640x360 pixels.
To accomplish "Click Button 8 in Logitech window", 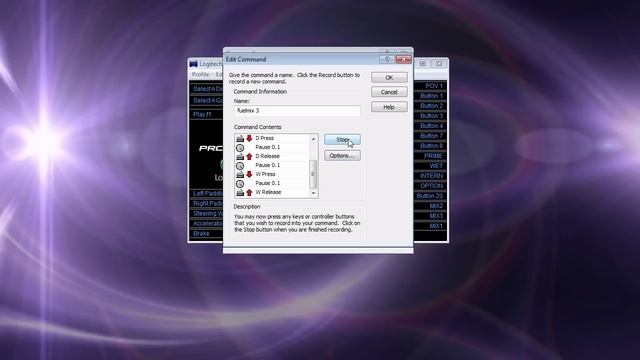I will coord(430,146).
